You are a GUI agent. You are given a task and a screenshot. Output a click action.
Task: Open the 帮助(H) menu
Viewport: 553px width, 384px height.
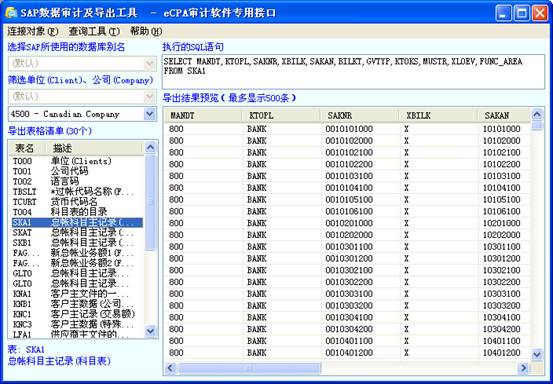(x=146, y=32)
